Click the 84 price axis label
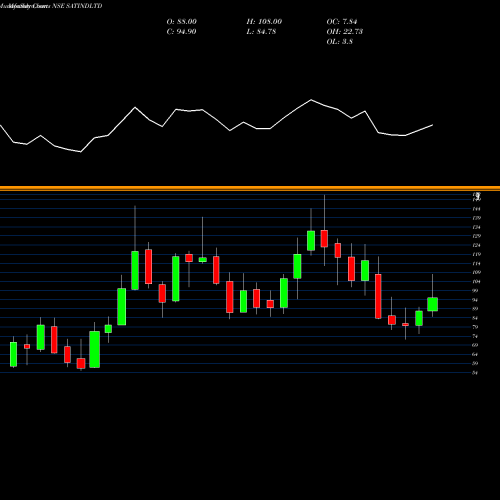The height and width of the screenshot is (500, 500). pos(475,318)
